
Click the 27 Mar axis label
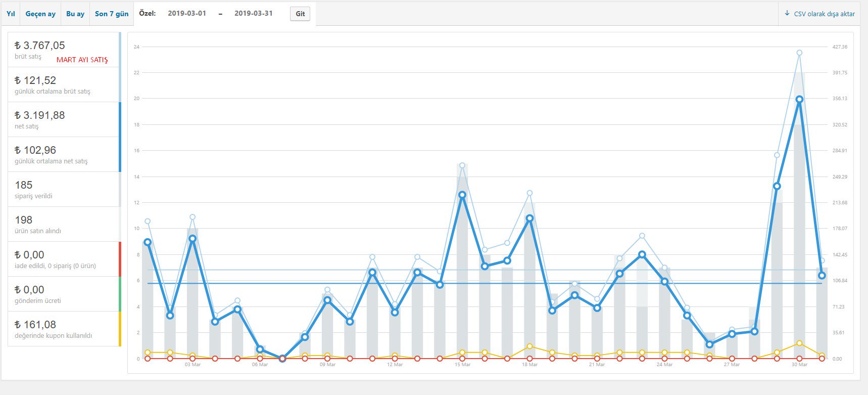[x=732, y=365]
